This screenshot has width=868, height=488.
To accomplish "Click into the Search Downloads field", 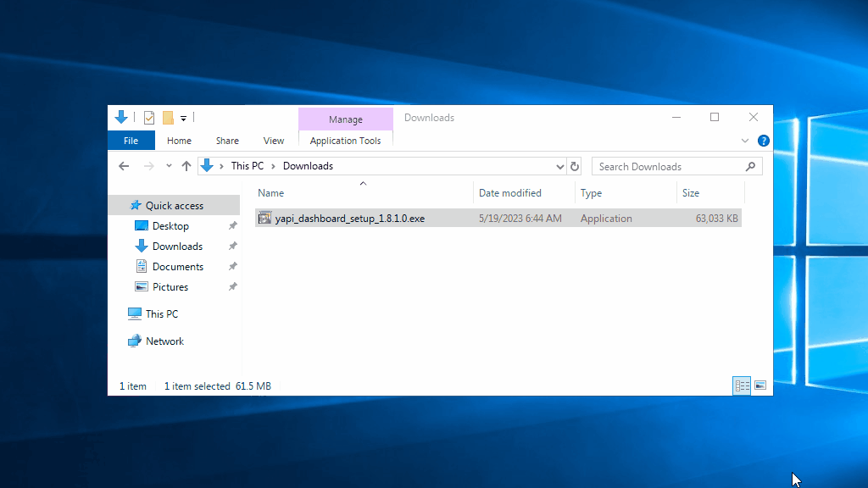I will click(665, 166).
